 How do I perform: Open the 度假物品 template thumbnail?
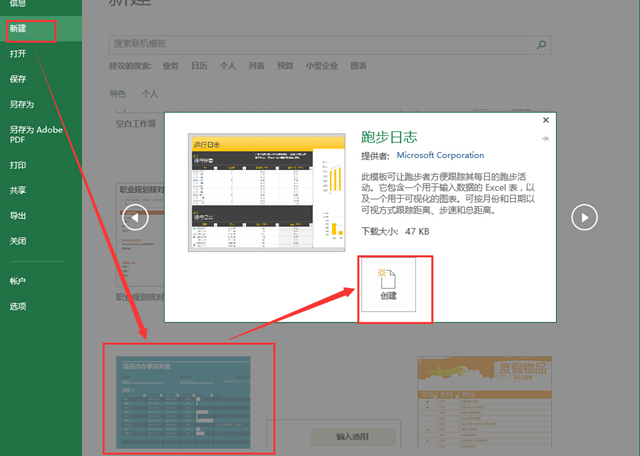pyautogui.click(x=484, y=403)
